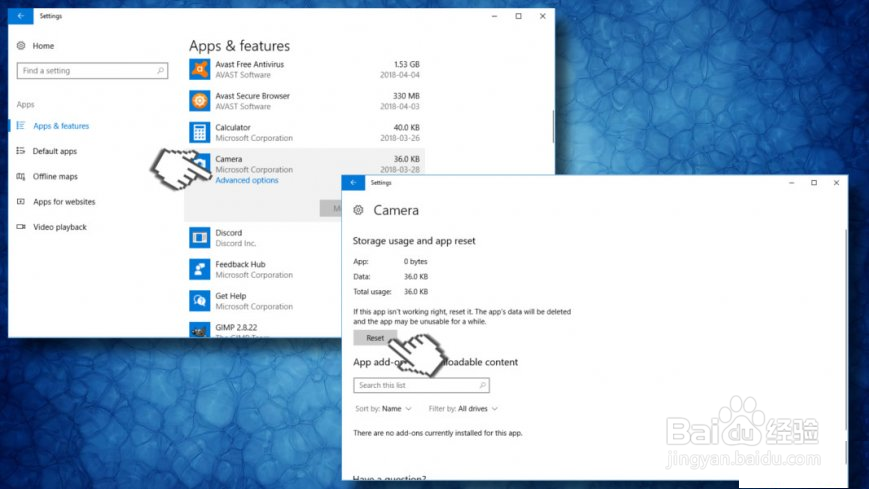
Task: Click the no add-ons installed message
Action: 437,433
